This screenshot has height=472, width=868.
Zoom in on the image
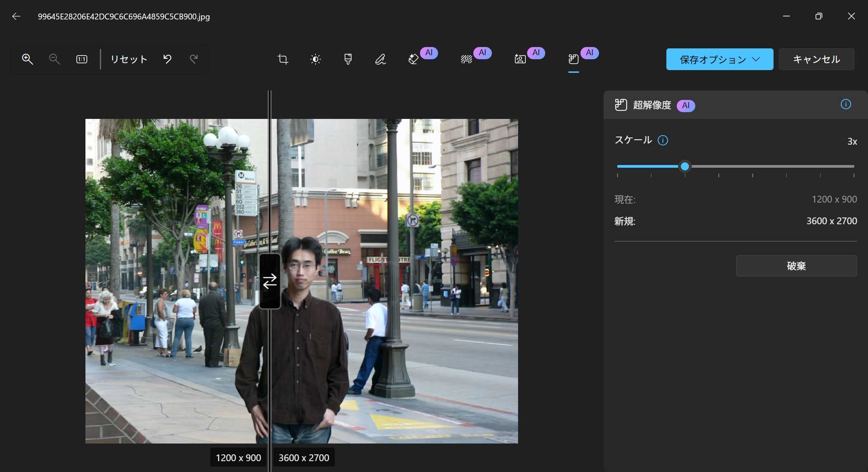(28, 59)
